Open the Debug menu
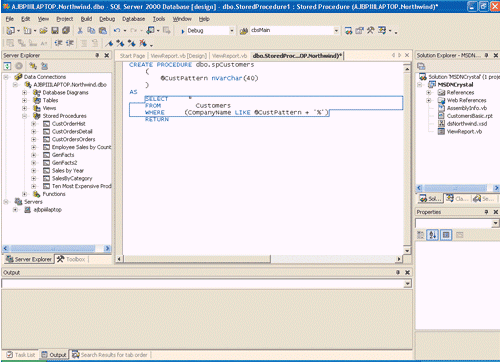The width and height of the screenshot is (500, 364). (x=107, y=19)
